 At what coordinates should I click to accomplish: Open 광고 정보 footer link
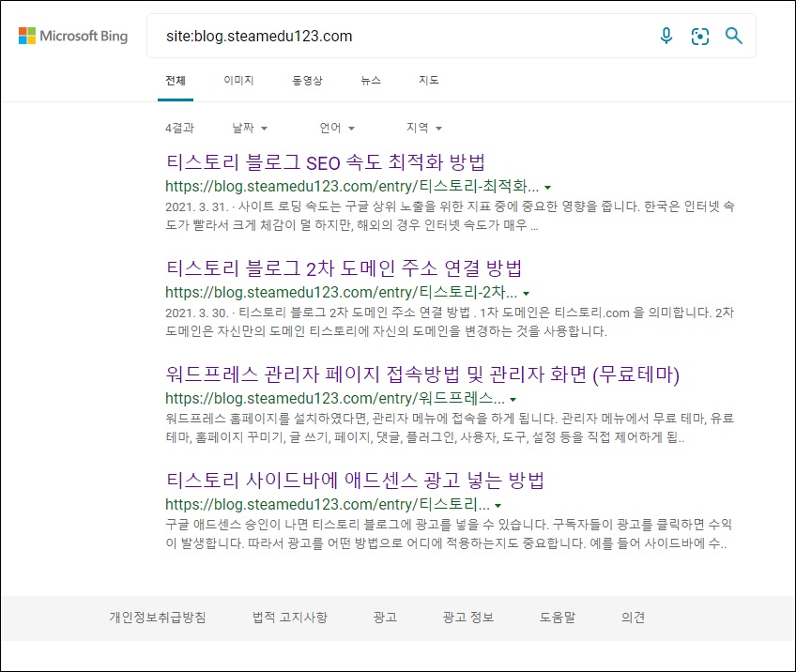468,618
